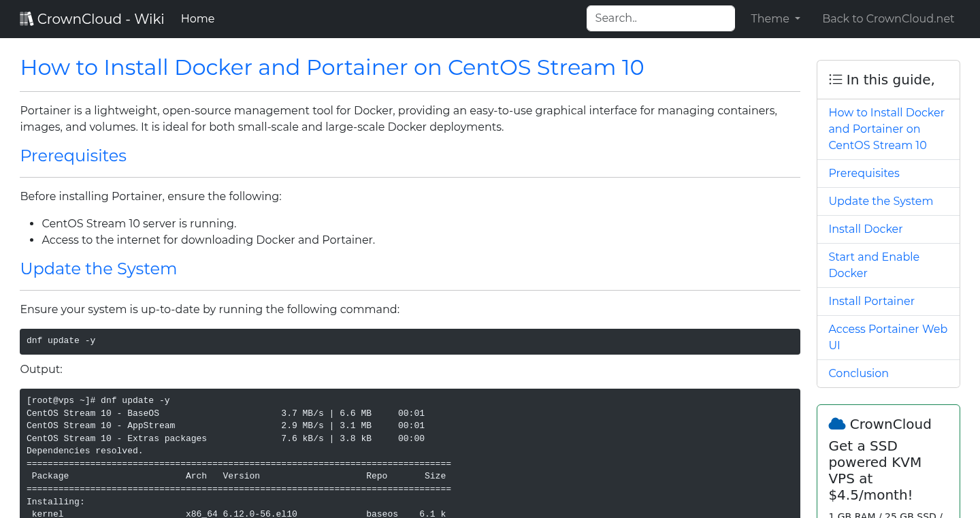Image resolution: width=980 pixels, height=518 pixels.
Task: Open the 'Install Portainer' sidebar entry
Action: coord(871,301)
